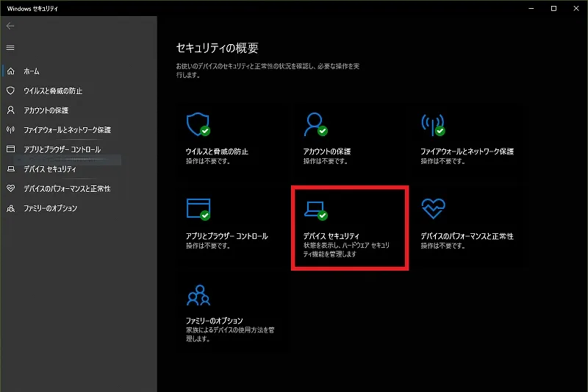Click the 家族によるデバイスの使用方法を管理します description

pos(230,334)
